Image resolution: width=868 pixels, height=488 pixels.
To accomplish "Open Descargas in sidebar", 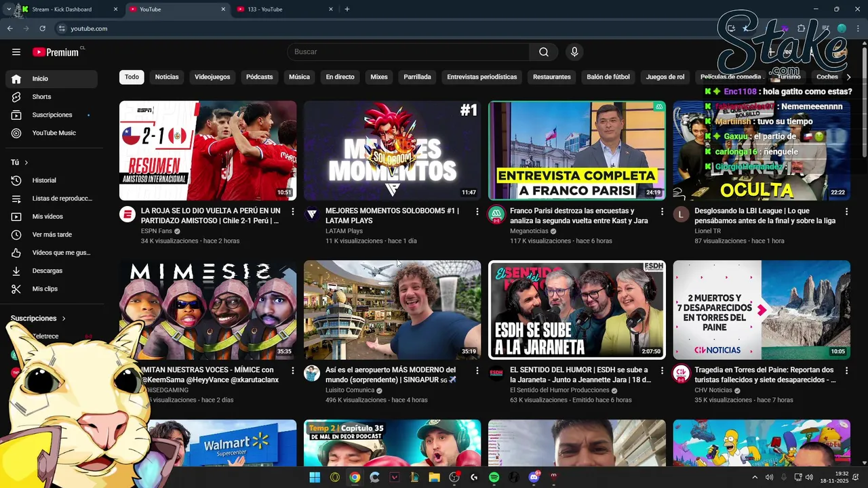I will click(52, 271).
